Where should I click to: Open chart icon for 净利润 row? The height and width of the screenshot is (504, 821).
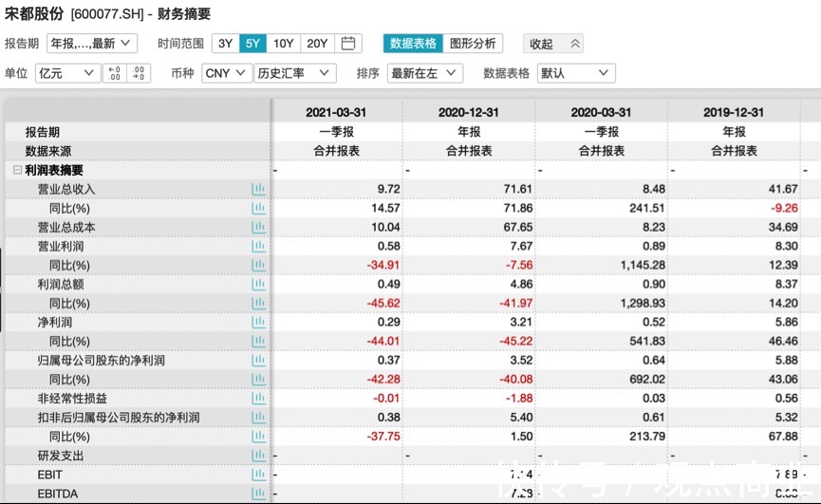(x=259, y=322)
